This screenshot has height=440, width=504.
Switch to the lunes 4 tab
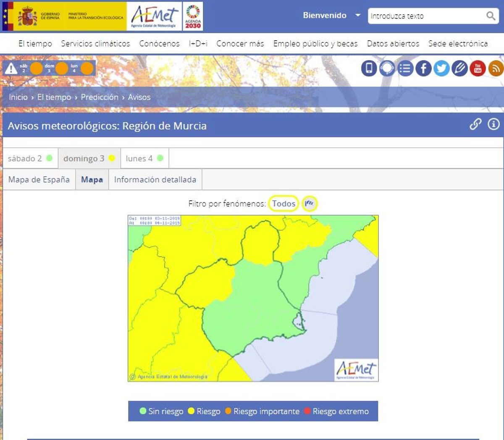[x=144, y=158]
